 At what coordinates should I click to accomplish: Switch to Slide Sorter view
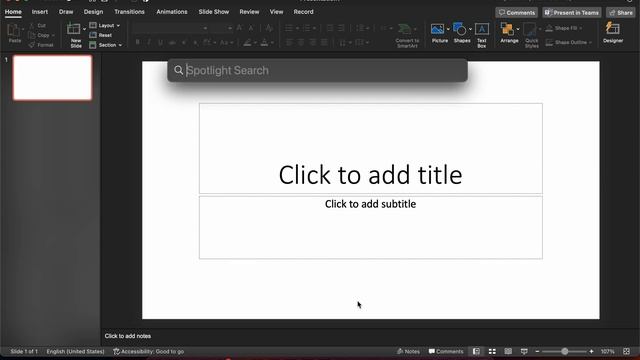[x=492, y=351]
